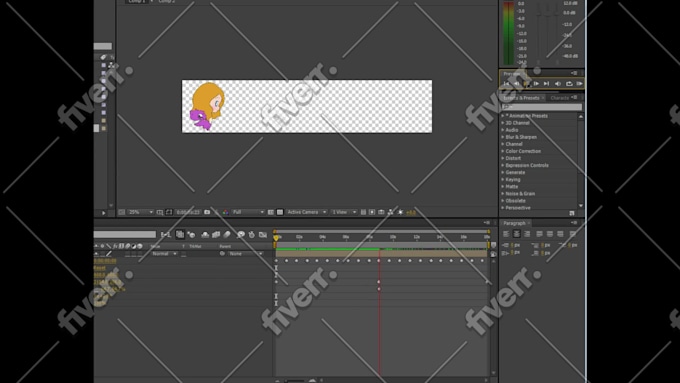Image resolution: width=680 pixels, height=383 pixels.
Task: Open magnification ratio 25% dropdown
Action: pyautogui.click(x=141, y=212)
